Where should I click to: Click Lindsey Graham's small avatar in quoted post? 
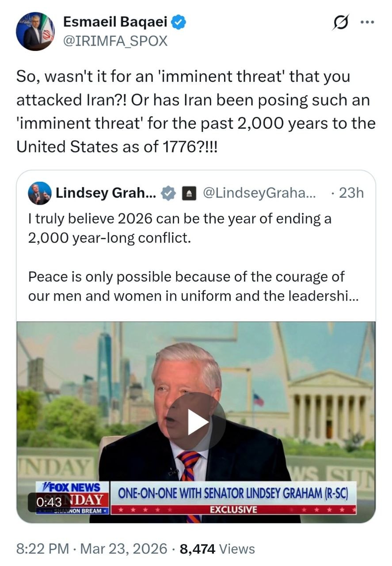(x=39, y=193)
